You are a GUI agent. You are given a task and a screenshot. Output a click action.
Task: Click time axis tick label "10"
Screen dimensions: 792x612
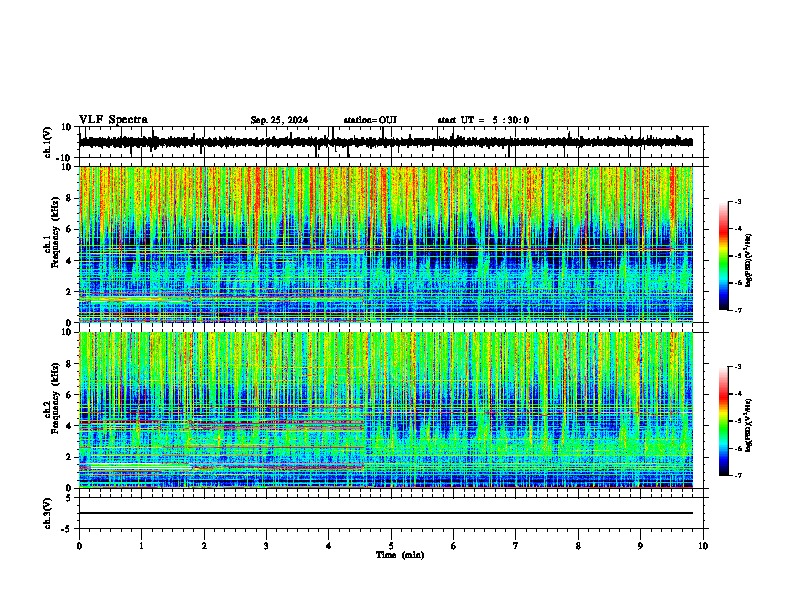click(703, 546)
